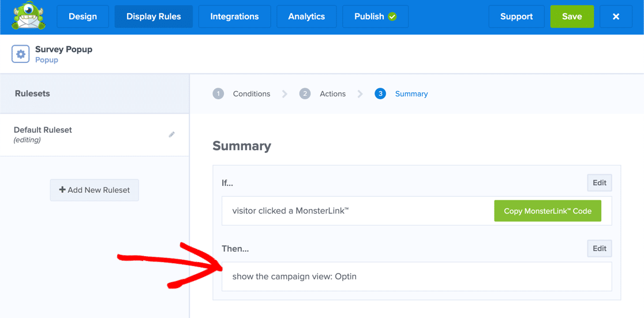The image size is (644, 318).
Task: Select the Default Ruleset row
Action: point(95,134)
